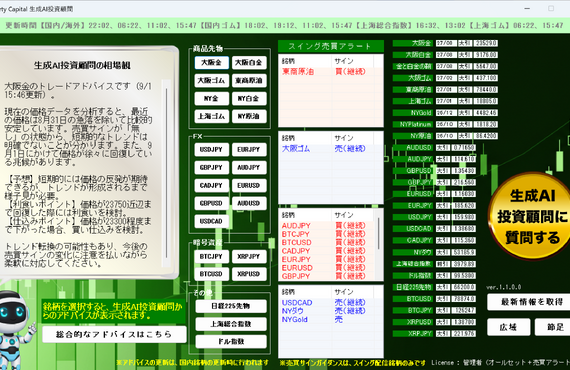Image resolution: width=570 pixels, height=370 pixels.
Task: Click the 日経225先物 button
Action: [231, 306]
